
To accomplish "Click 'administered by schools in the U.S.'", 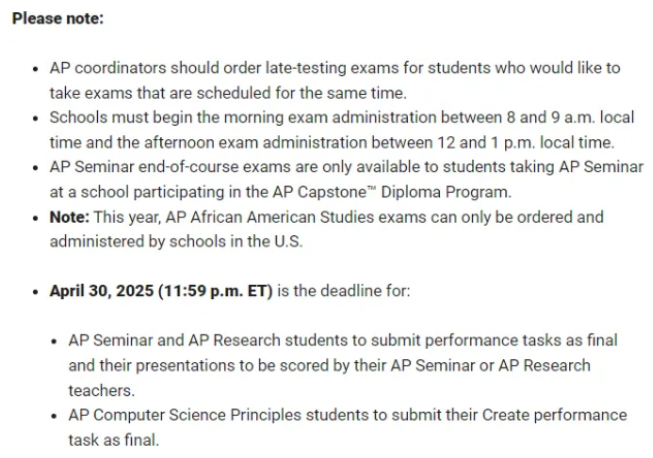I will coord(176,242).
